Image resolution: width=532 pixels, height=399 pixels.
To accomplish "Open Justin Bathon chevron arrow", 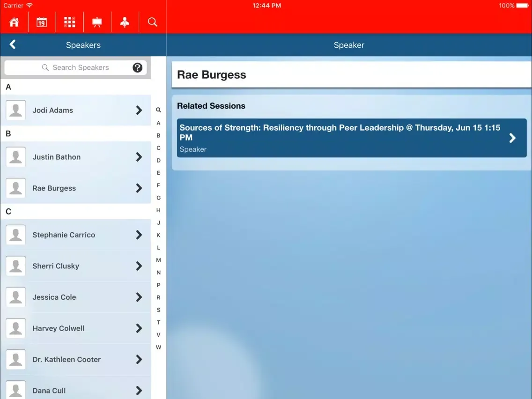I will pyautogui.click(x=139, y=157).
